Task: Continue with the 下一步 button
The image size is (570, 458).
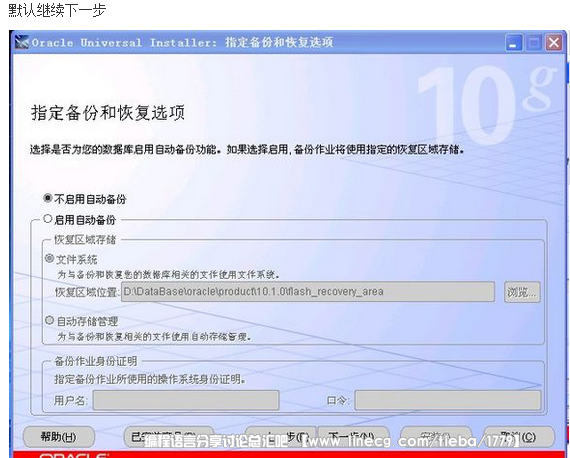Action: point(353,436)
